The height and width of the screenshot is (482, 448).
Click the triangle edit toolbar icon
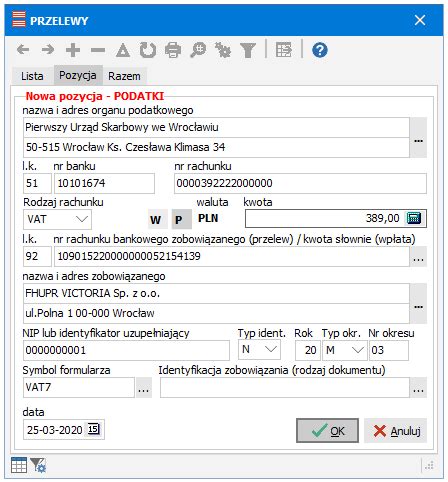[x=123, y=50]
